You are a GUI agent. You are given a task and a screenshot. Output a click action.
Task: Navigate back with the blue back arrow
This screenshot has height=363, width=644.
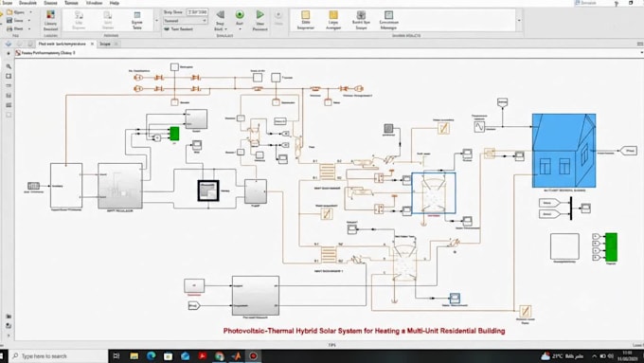coord(9,44)
